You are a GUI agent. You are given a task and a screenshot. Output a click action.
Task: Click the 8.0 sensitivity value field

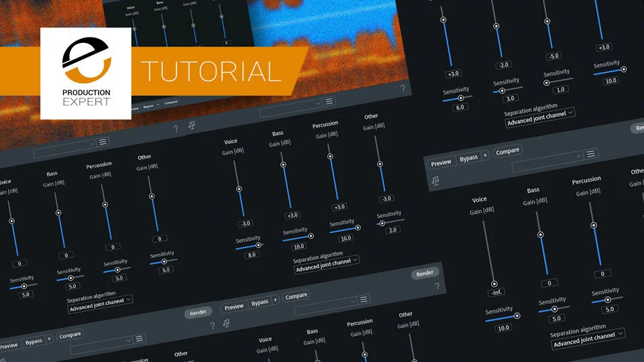pyautogui.click(x=252, y=255)
